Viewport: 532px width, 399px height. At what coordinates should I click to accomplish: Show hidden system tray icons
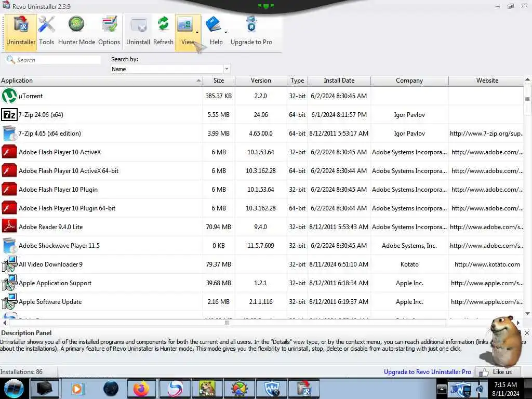click(x=442, y=389)
